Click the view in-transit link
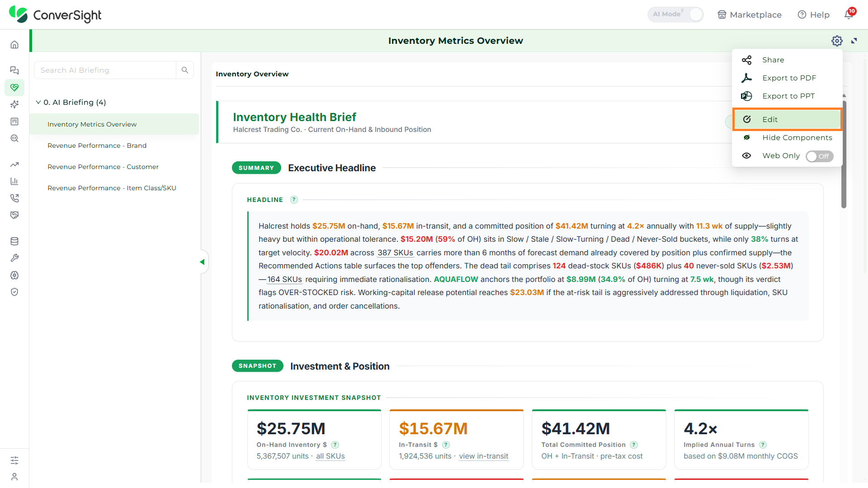This screenshot has width=868, height=488. point(484,456)
